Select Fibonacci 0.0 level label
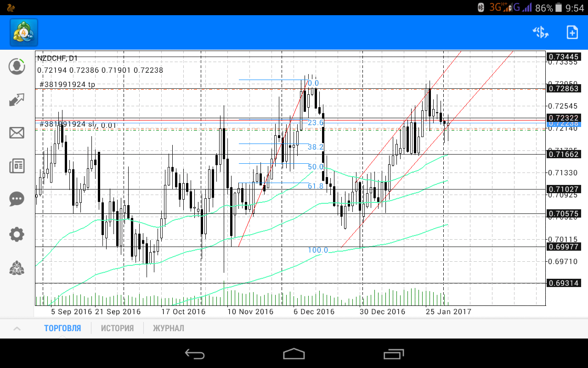Viewport: 588px width, 368px height. pos(313,83)
